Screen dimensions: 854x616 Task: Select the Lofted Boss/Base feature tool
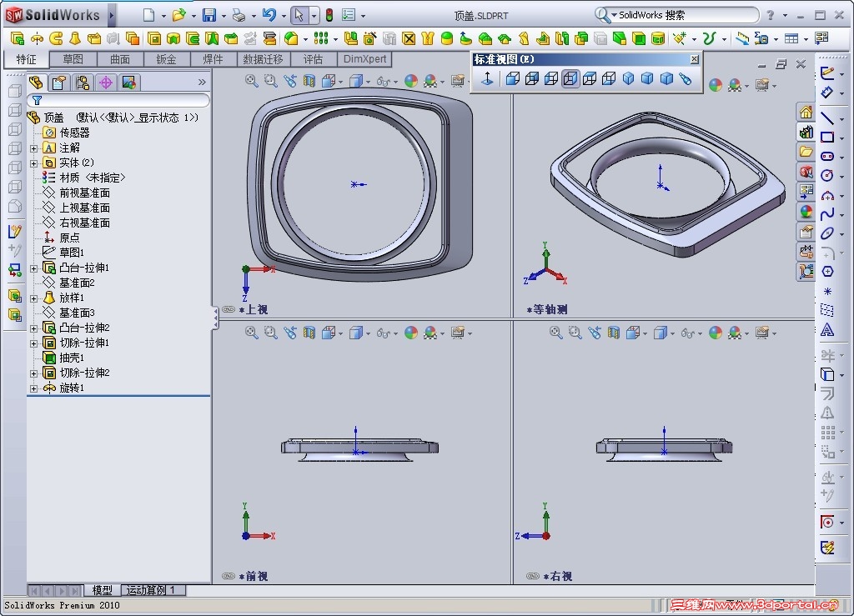(x=75, y=38)
